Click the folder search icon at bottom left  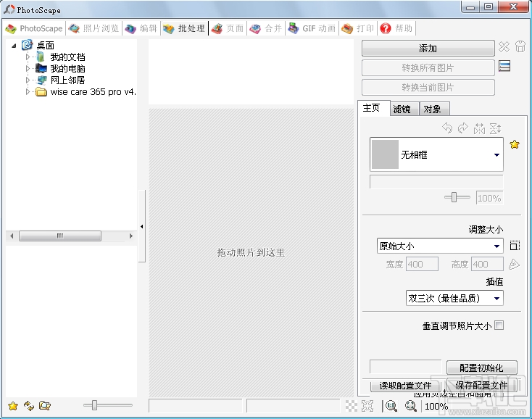[45, 405]
